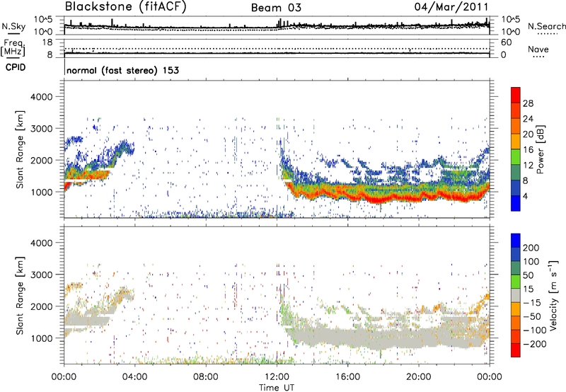Select the Beam 03 label
566x392 pixels.
tap(276, 7)
